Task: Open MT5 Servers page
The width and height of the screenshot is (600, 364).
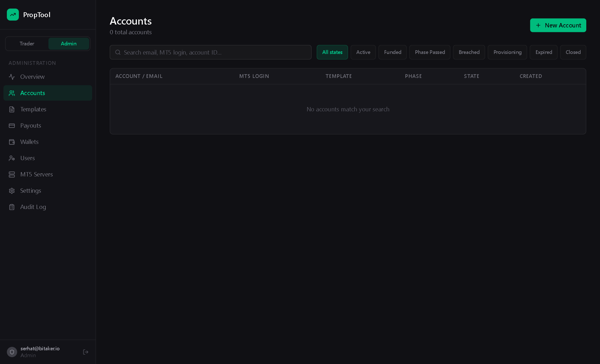Action: [x=48, y=174]
